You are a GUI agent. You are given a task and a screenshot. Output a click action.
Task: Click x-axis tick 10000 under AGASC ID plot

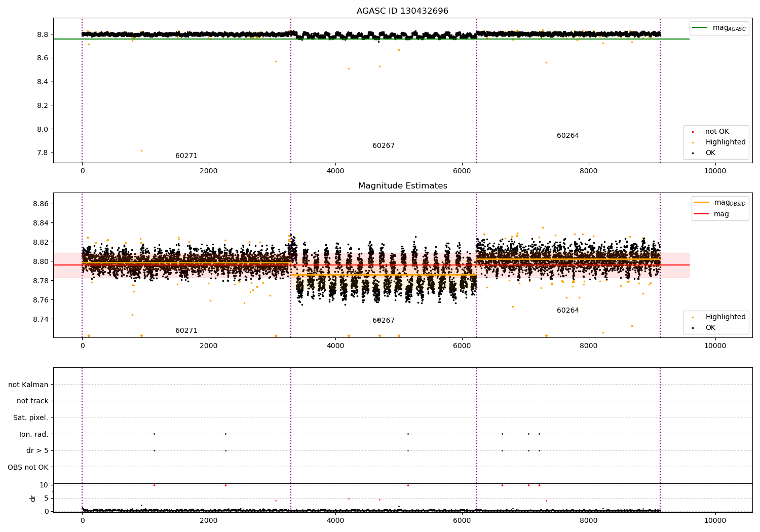[715, 171]
